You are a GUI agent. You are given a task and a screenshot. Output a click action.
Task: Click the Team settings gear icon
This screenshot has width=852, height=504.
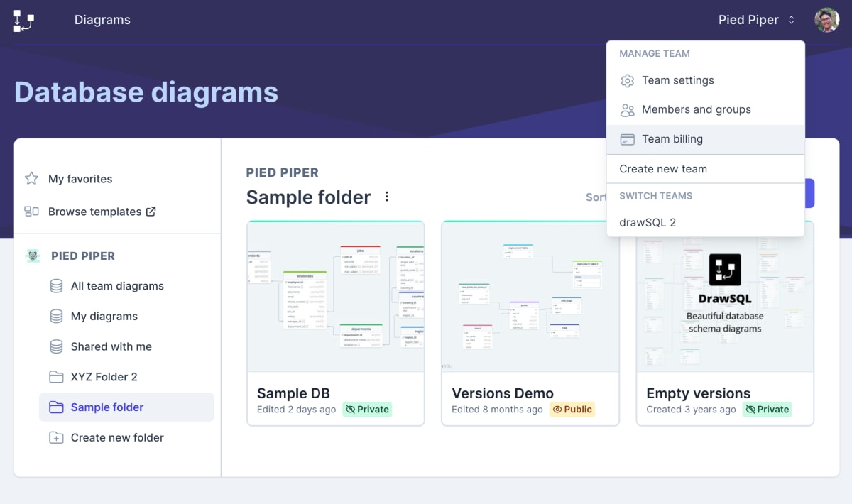(627, 81)
